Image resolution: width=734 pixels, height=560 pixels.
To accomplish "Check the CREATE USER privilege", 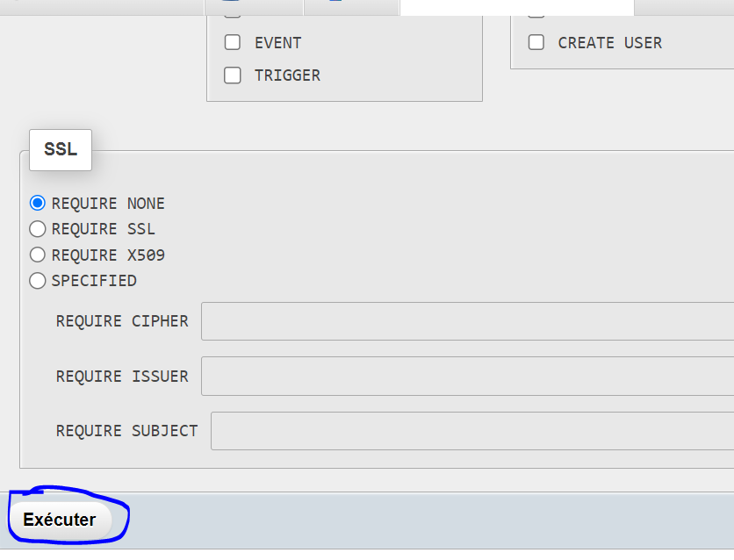I will (x=536, y=42).
